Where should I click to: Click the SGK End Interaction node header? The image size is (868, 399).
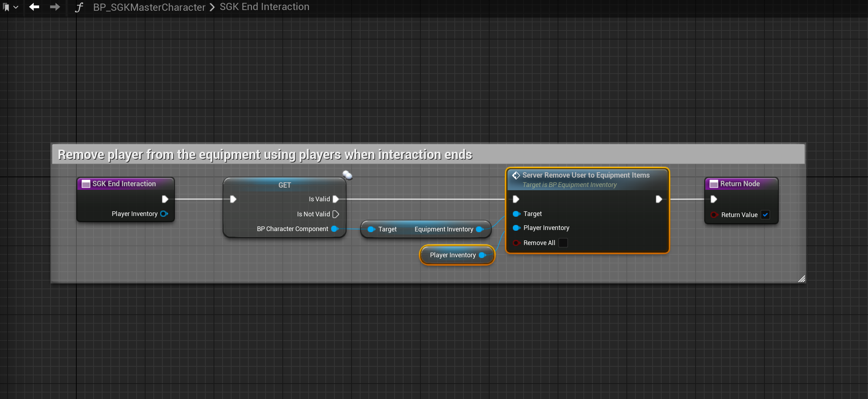pos(124,184)
